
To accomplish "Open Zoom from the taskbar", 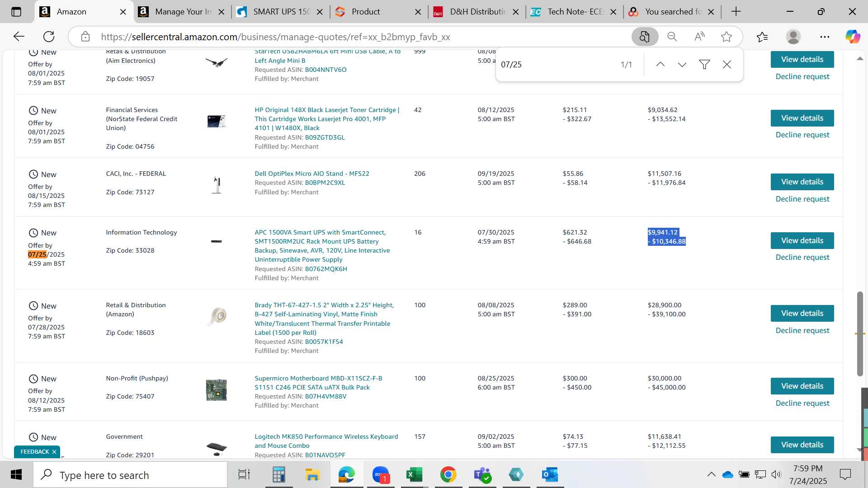I will point(381,475).
